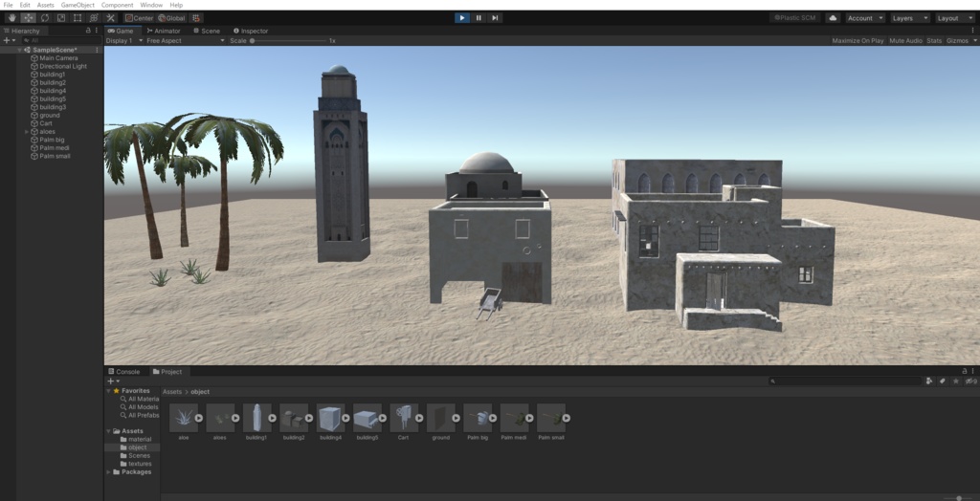Select the Hand tool in toolbar

coord(11,18)
